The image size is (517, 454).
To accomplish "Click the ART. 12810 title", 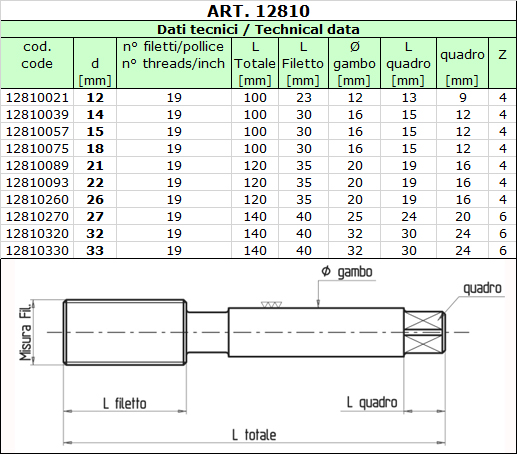I will pyautogui.click(x=258, y=11).
